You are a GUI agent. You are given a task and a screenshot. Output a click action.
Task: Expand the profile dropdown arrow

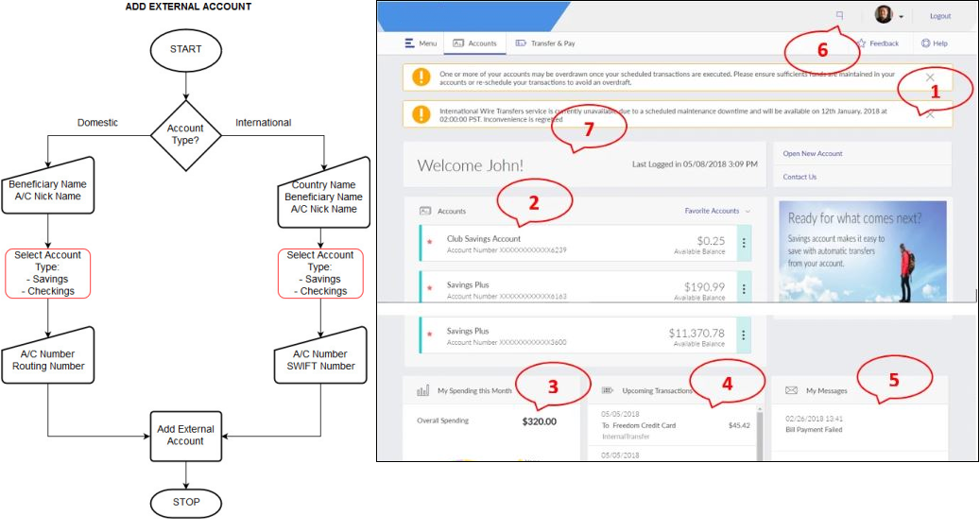(902, 17)
